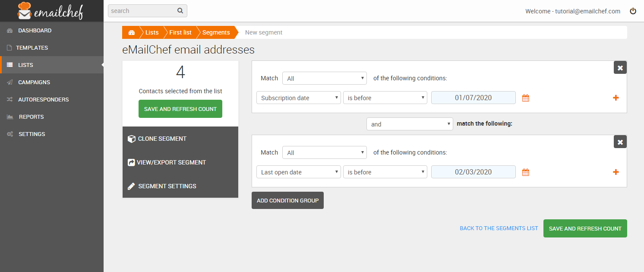Open the and/or group operator dropdown
This screenshot has height=272, width=644.
(x=410, y=124)
